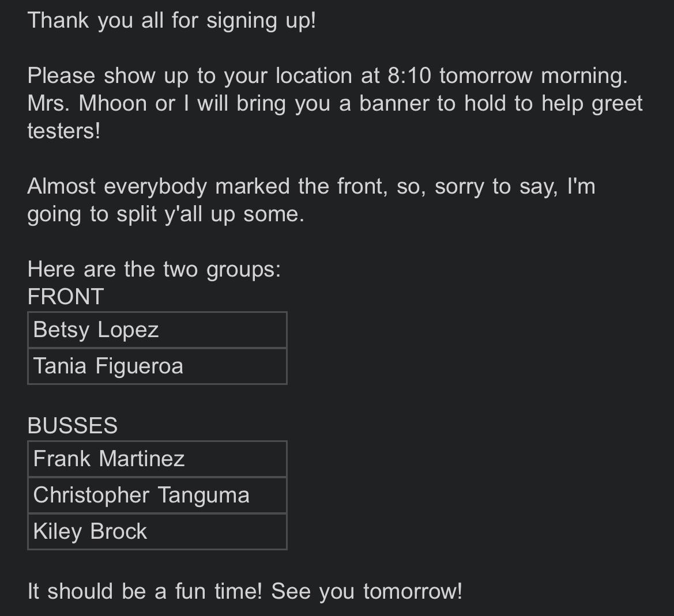
Task: Click the "See you tomorrow!" closing text
Action: (x=367, y=592)
